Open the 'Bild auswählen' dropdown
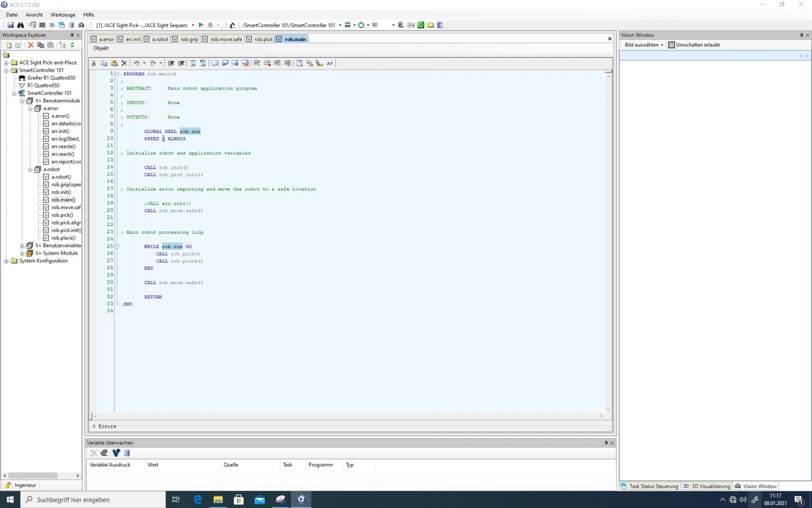Image resolution: width=812 pixels, height=508 pixels. [644, 45]
